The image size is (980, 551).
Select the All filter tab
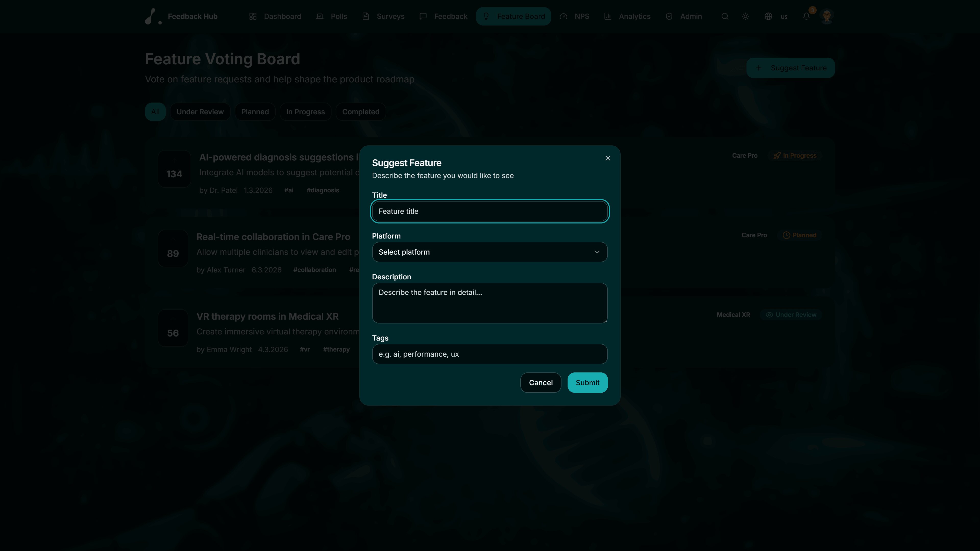(155, 112)
